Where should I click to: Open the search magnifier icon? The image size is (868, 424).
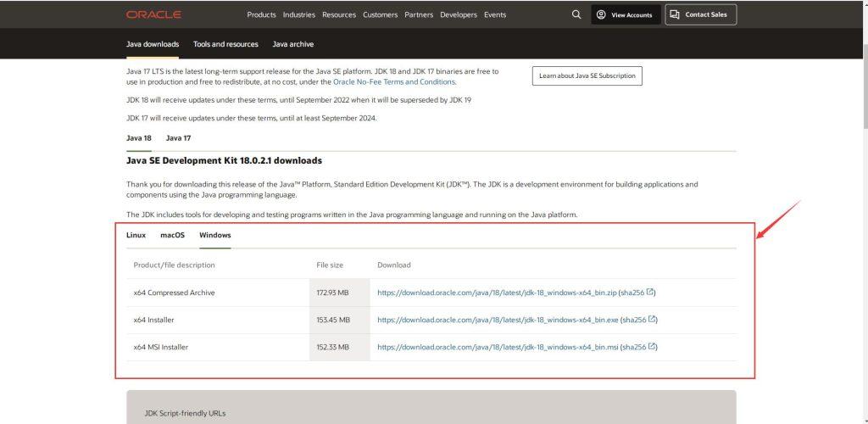coord(576,15)
